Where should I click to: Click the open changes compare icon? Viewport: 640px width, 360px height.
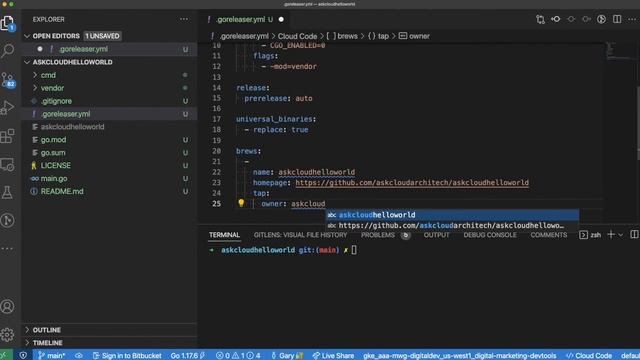(x=540, y=19)
